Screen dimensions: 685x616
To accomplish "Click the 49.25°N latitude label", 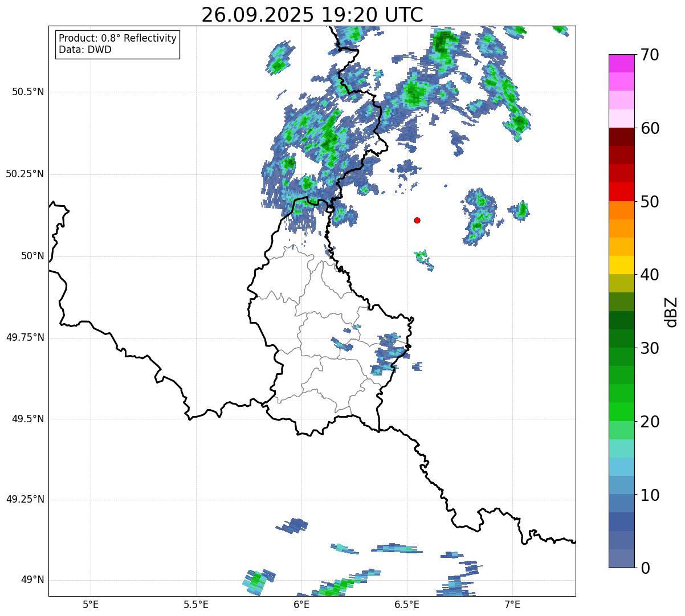I will 25,499.
